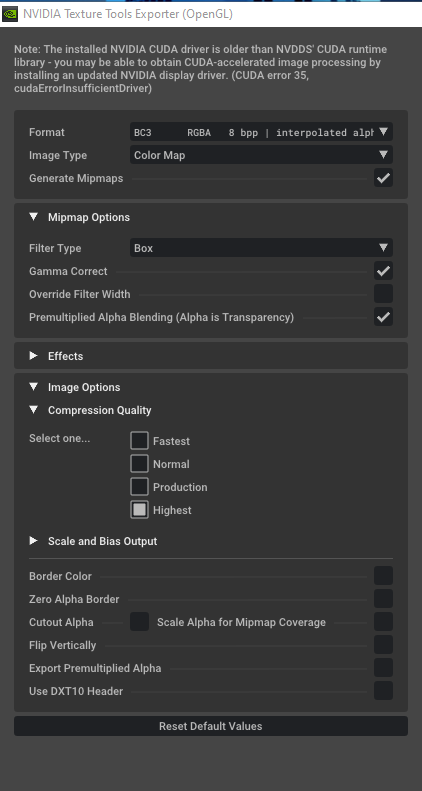Uncheck the Generate Mipmaps checkbox
The width and height of the screenshot is (422, 791).
click(x=383, y=178)
